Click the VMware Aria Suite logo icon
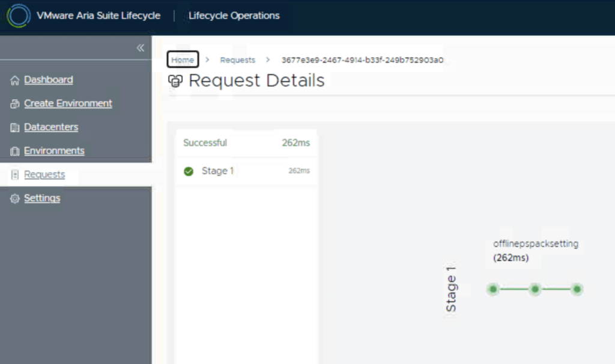This screenshot has width=615, height=364. (x=19, y=16)
